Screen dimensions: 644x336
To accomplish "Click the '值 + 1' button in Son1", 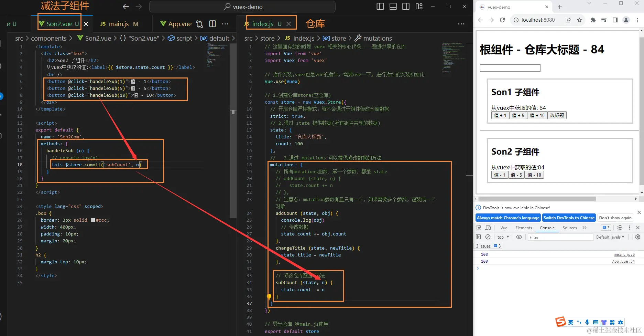I will coord(500,115).
